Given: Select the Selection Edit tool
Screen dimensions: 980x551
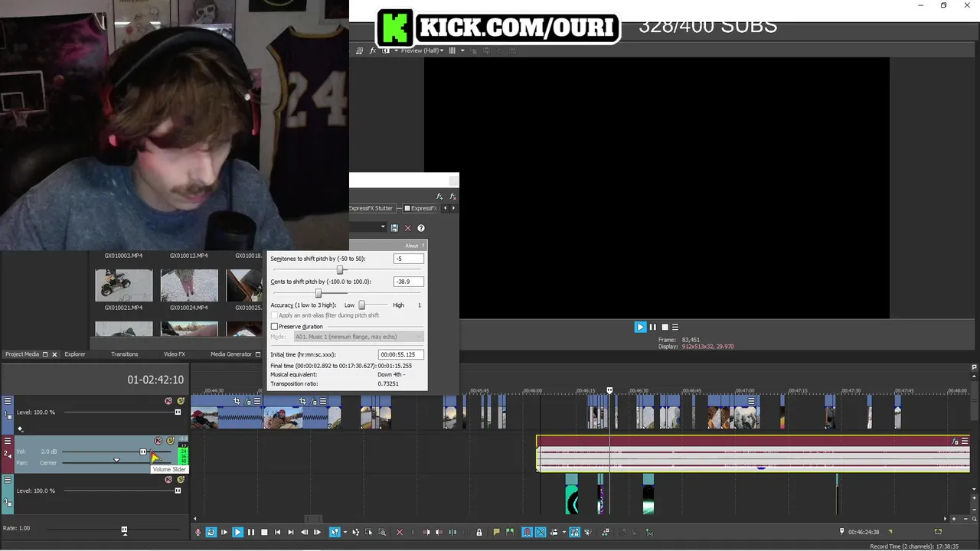Looking at the screenshot, I should tap(369, 532).
